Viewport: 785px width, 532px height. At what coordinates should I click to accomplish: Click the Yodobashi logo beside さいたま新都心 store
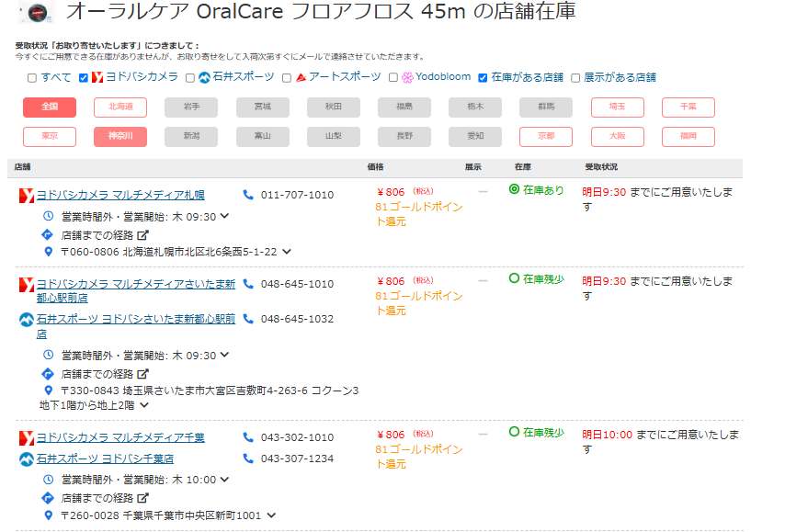pyautogui.click(x=27, y=285)
